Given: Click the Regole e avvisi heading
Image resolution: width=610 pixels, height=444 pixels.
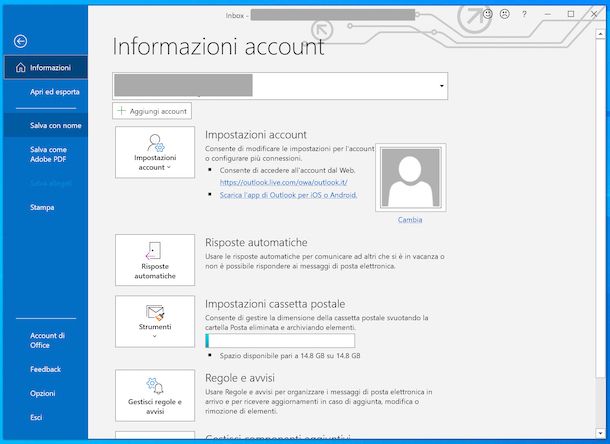Looking at the screenshot, I should (x=240, y=378).
